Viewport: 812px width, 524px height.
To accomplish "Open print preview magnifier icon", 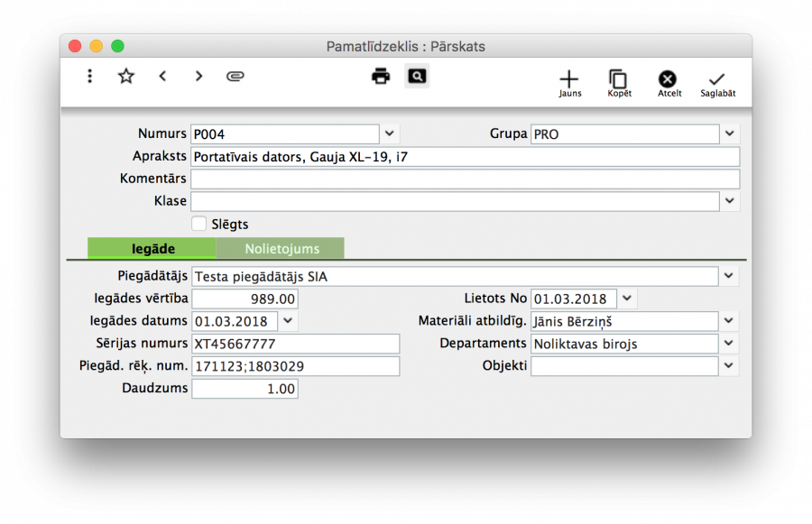I will point(416,77).
